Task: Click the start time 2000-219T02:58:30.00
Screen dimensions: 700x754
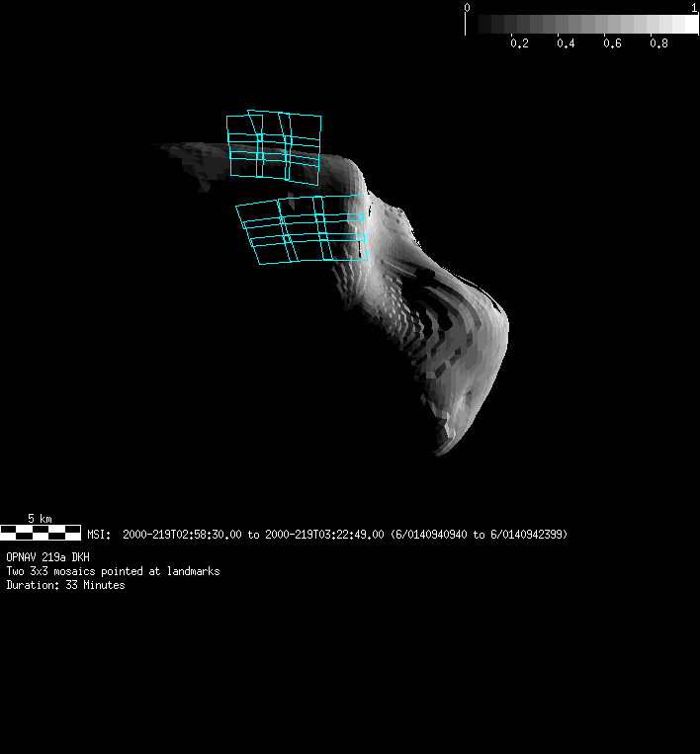Action: (x=182, y=535)
